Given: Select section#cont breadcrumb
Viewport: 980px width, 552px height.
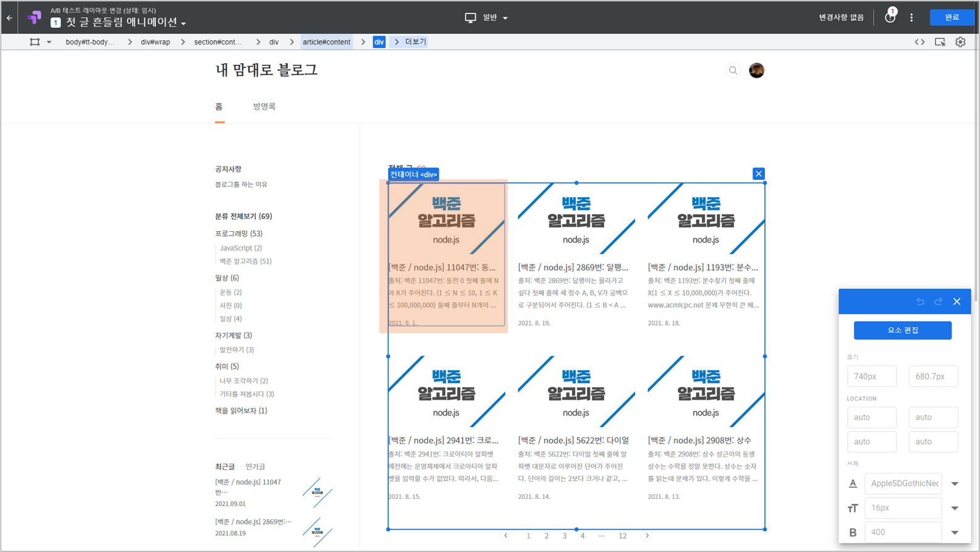Looking at the screenshot, I should (218, 42).
